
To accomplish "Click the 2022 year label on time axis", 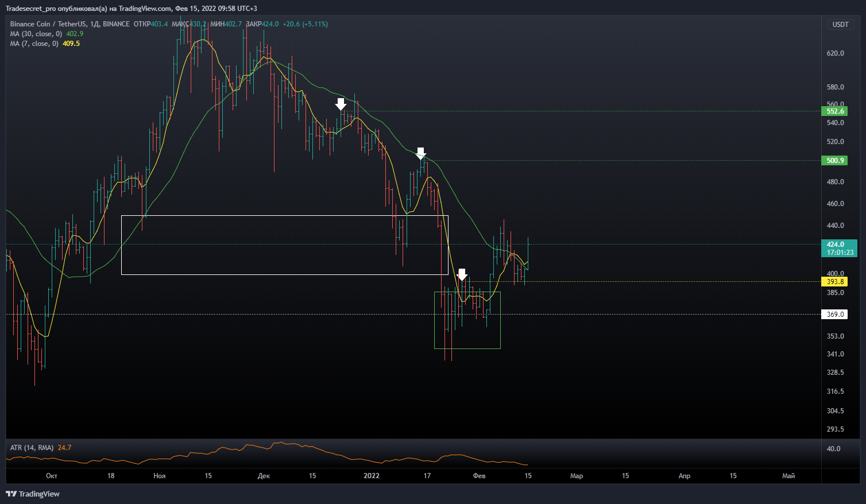I will coord(372,476).
